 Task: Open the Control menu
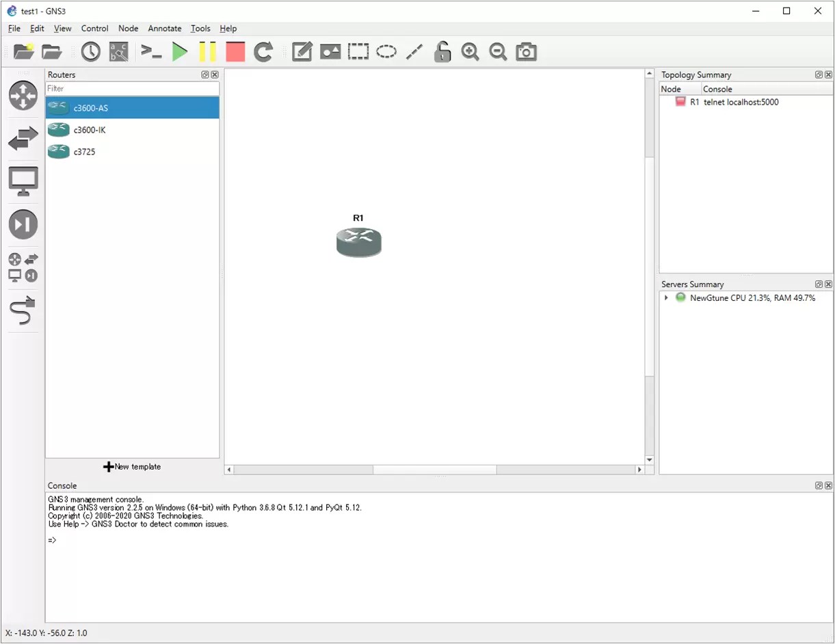(x=94, y=28)
